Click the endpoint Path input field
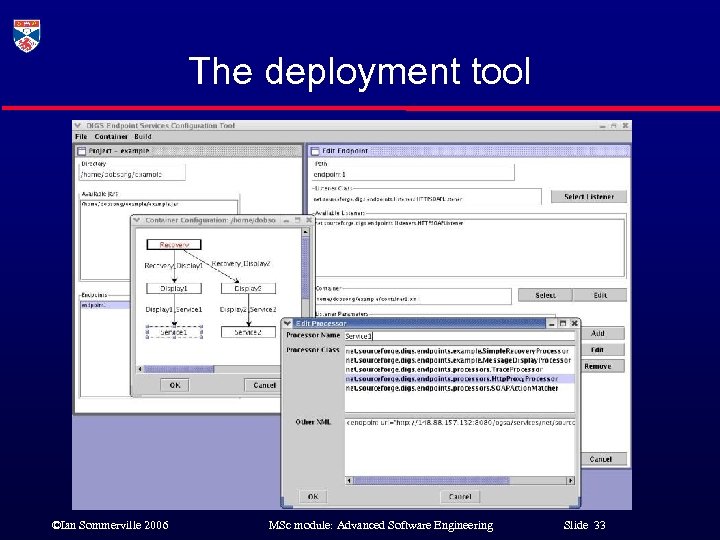The height and width of the screenshot is (540, 720). (x=413, y=174)
